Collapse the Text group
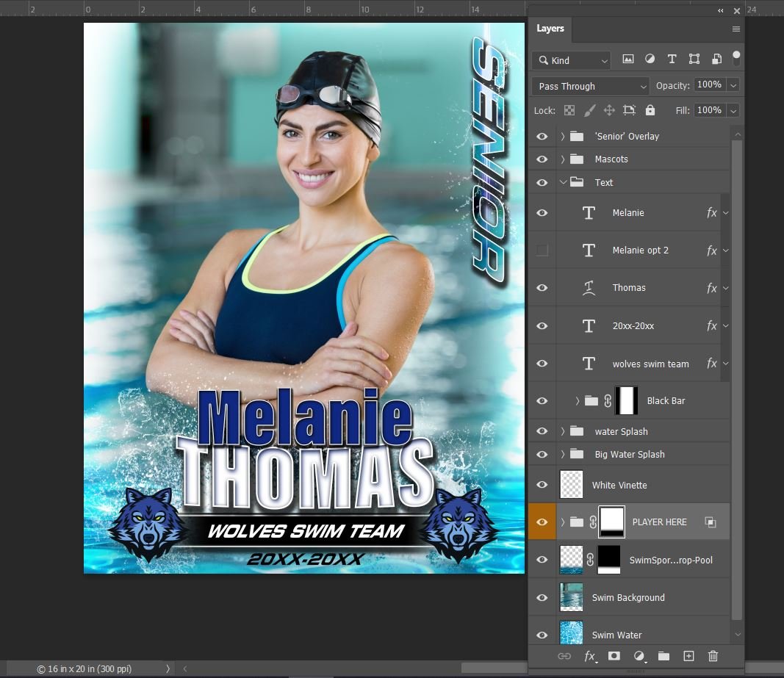Viewport: 784px width, 678px height. [563, 182]
